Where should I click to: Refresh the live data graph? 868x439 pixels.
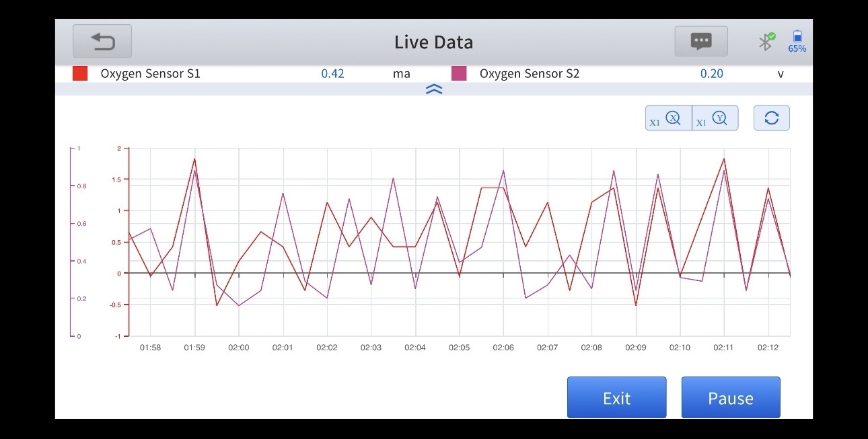(x=771, y=118)
